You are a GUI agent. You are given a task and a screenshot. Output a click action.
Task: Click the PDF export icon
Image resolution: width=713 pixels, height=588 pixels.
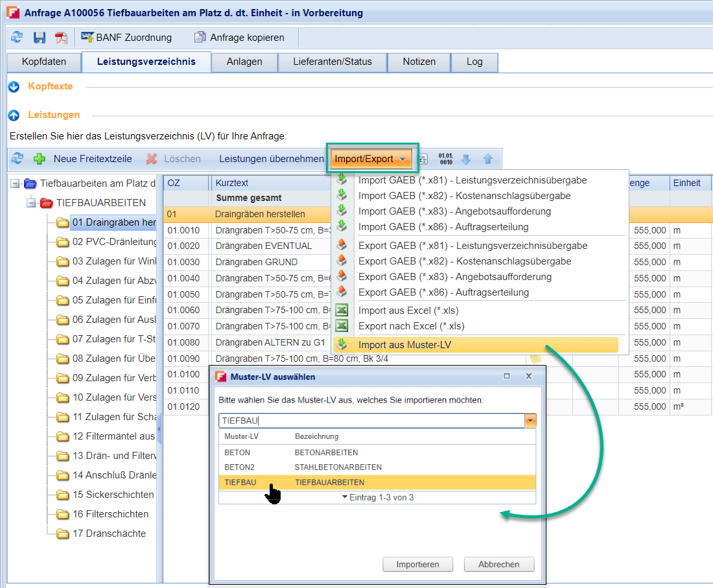point(61,38)
